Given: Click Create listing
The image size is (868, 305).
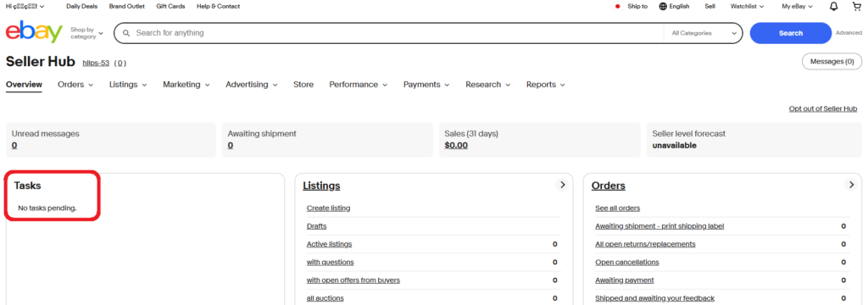Looking at the screenshot, I should [x=328, y=208].
